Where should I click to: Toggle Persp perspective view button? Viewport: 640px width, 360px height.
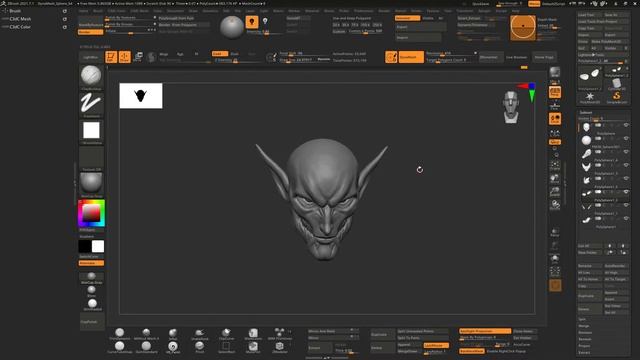[x=555, y=92]
